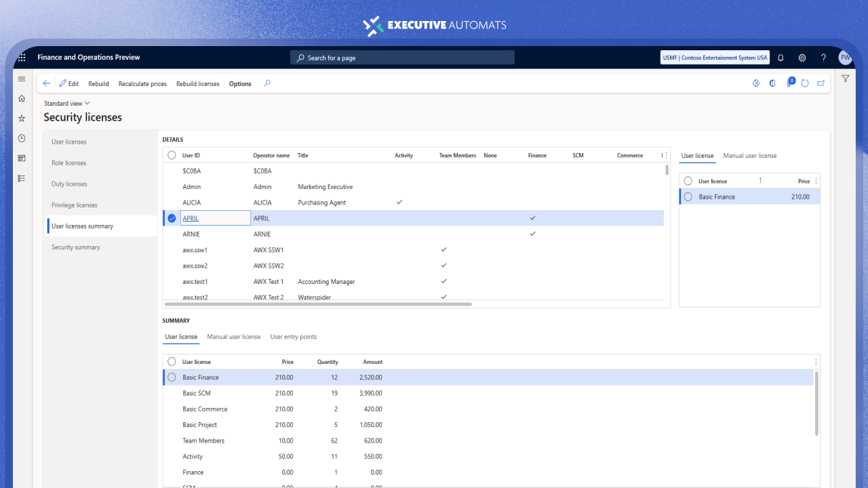Open the Operator name column header menu
Screen dimensions: 868x488
(271, 155)
